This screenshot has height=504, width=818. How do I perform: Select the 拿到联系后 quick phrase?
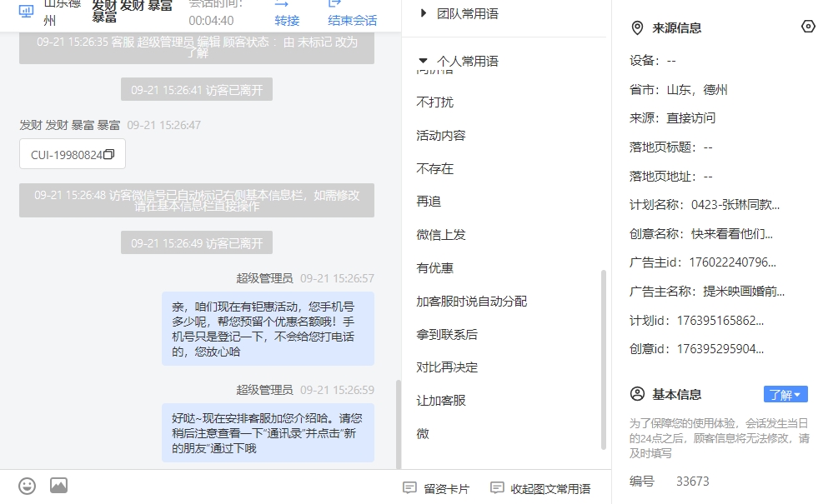pos(447,335)
